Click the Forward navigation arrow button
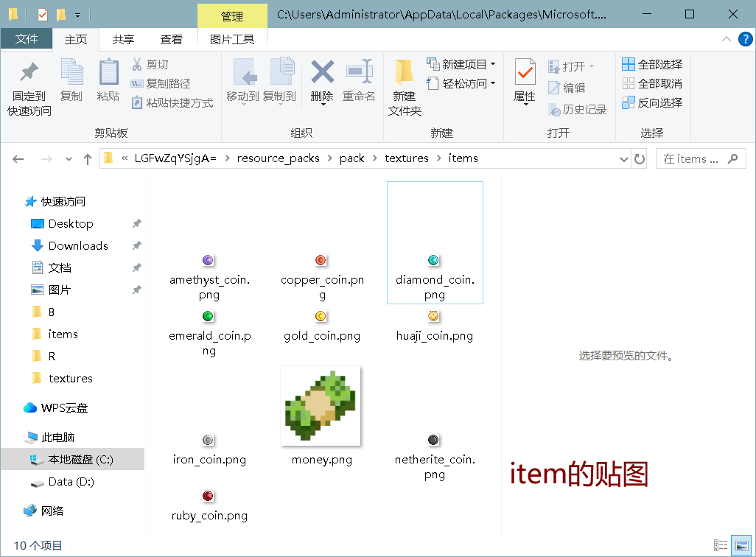 pyautogui.click(x=46, y=159)
